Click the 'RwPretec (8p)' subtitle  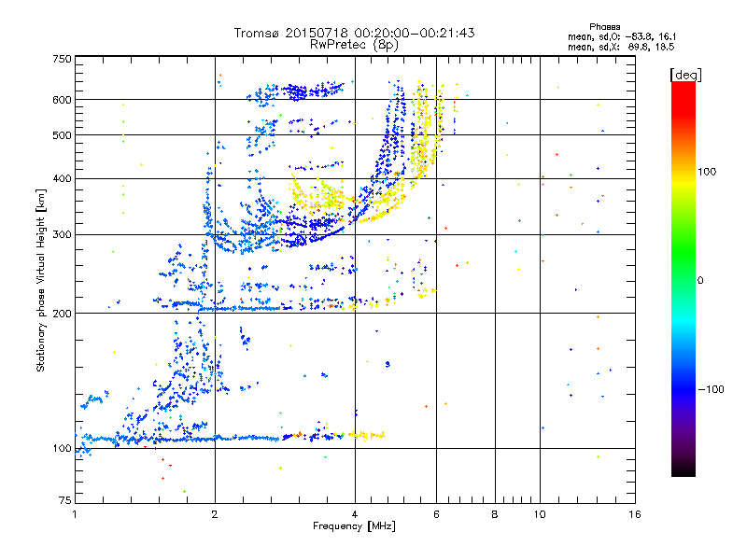coord(355,45)
